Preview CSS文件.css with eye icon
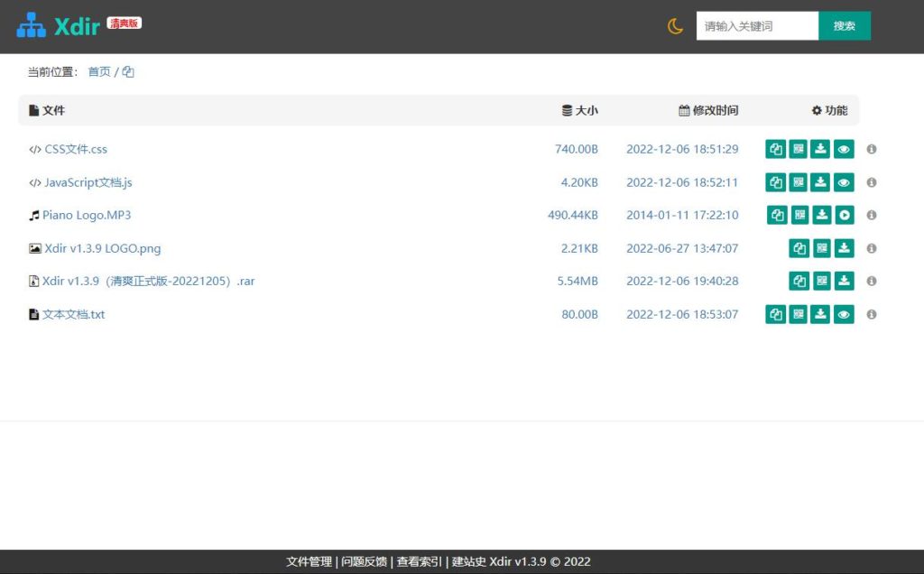This screenshot has width=924, height=574. pyautogui.click(x=844, y=149)
